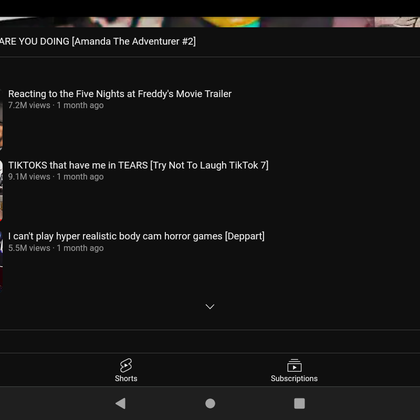Image resolution: width=420 pixels, height=420 pixels.
Task: Click the 7.2M views · 1 month ago line
Action: click(x=56, y=105)
